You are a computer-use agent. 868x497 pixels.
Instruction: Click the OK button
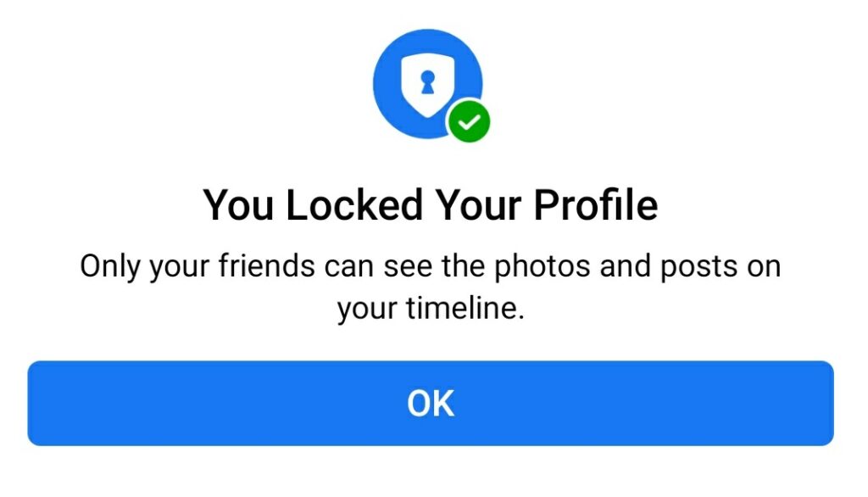click(x=430, y=404)
